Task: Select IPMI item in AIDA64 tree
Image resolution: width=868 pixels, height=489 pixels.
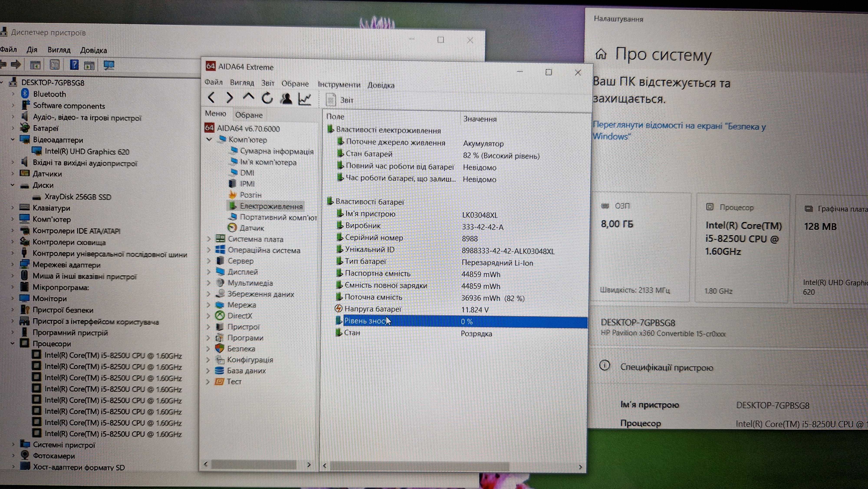Action: 247,184
